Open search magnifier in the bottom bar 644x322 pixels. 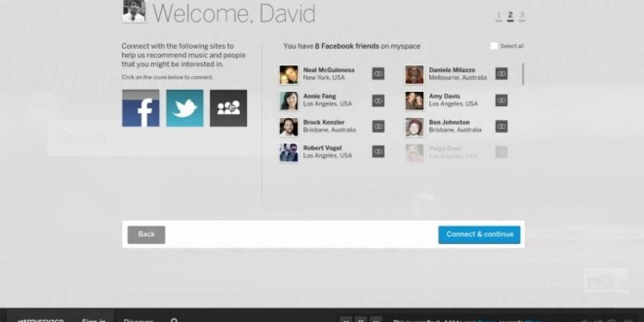tap(174, 320)
